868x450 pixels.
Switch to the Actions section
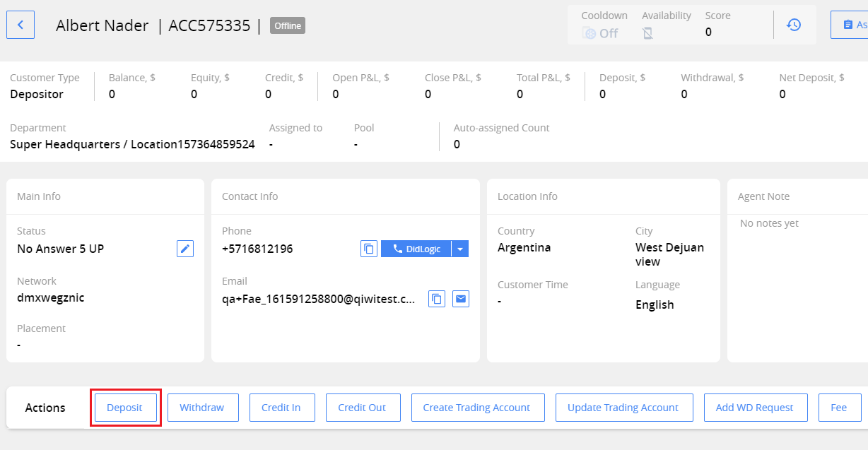[45, 408]
